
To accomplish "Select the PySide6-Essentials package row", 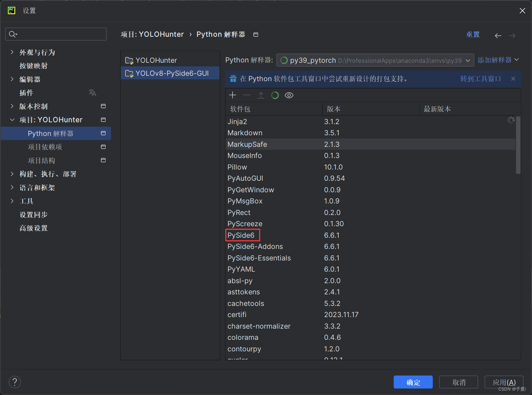I will [371, 258].
